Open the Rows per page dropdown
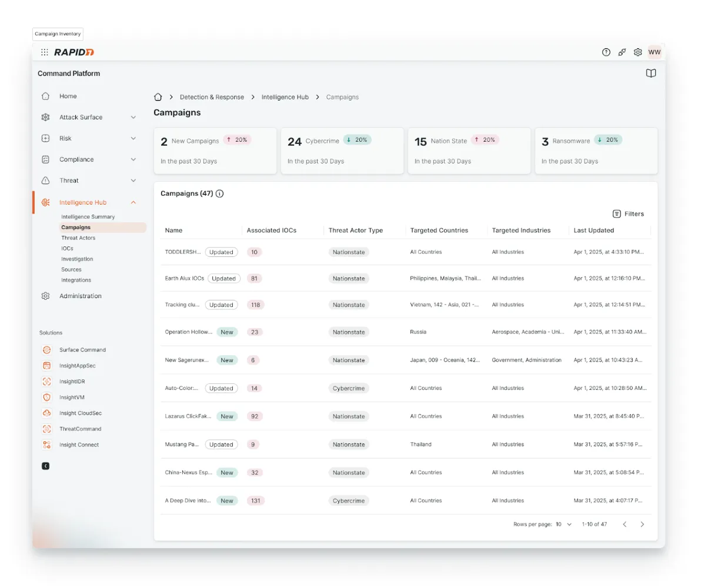Viewport: 701px width, 588px height. (x=563, y=524)
